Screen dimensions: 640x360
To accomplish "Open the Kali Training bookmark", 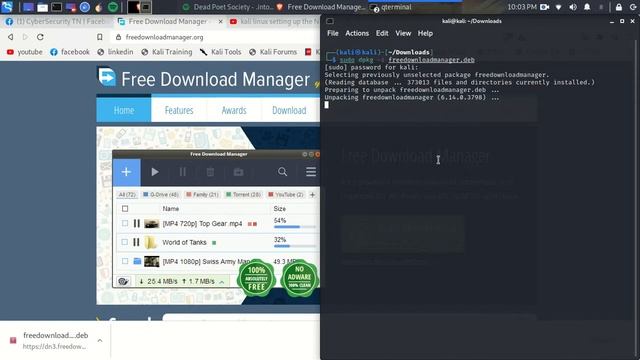I will (167, 52).
